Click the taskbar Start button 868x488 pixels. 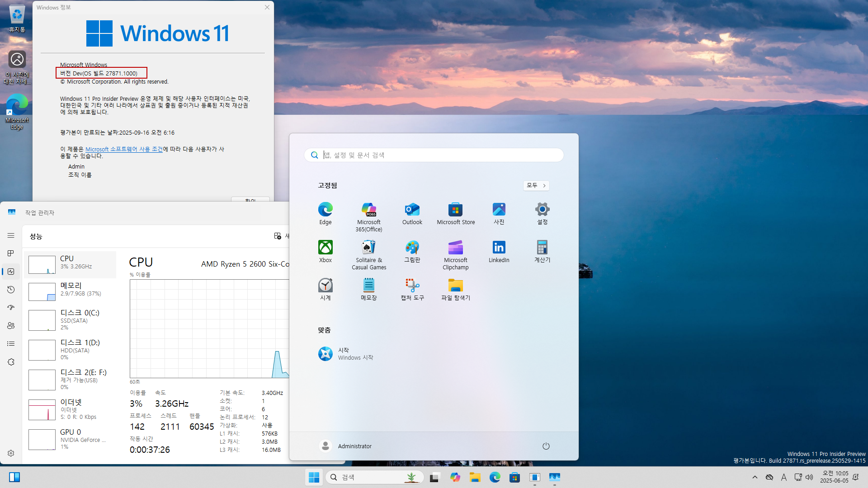pyautogui.click(x=314, y=477)
